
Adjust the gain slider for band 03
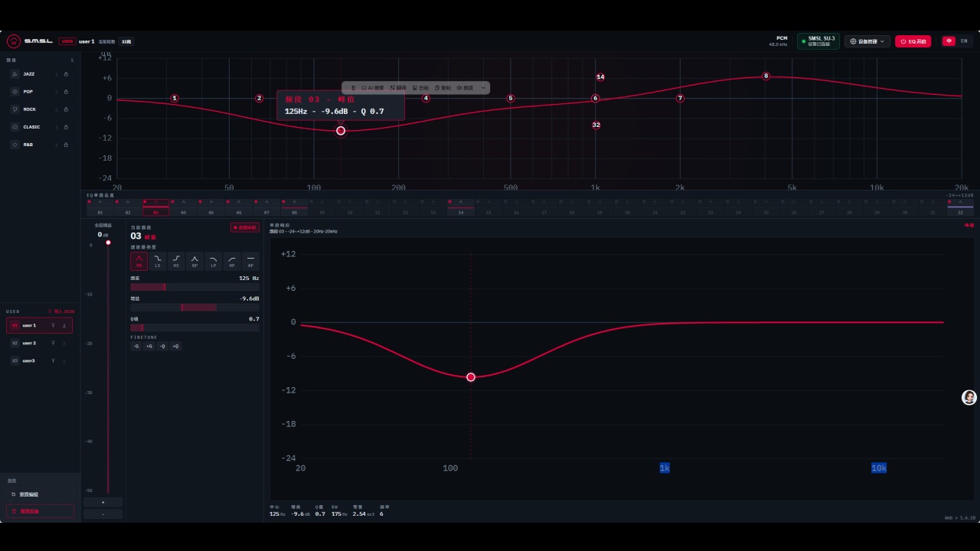click(x=194, y=307)
